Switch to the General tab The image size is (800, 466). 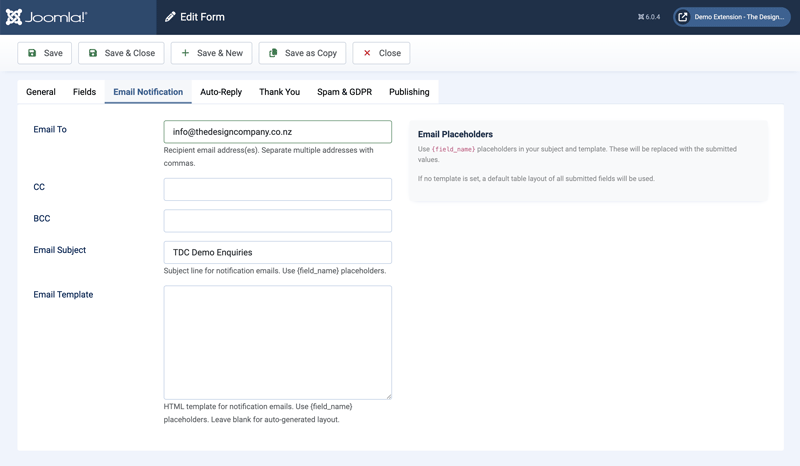41,92
